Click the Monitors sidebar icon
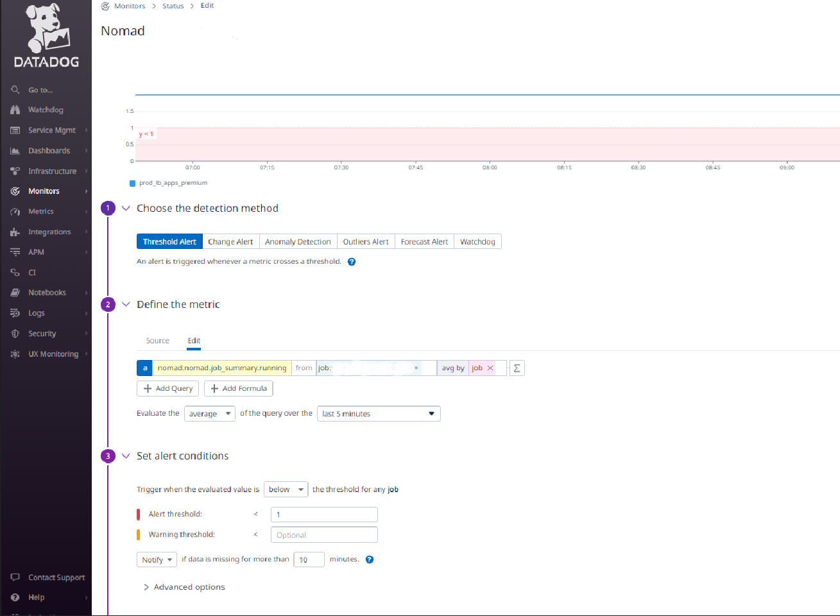This screenshot has height=616, width=840. [15, 191]
